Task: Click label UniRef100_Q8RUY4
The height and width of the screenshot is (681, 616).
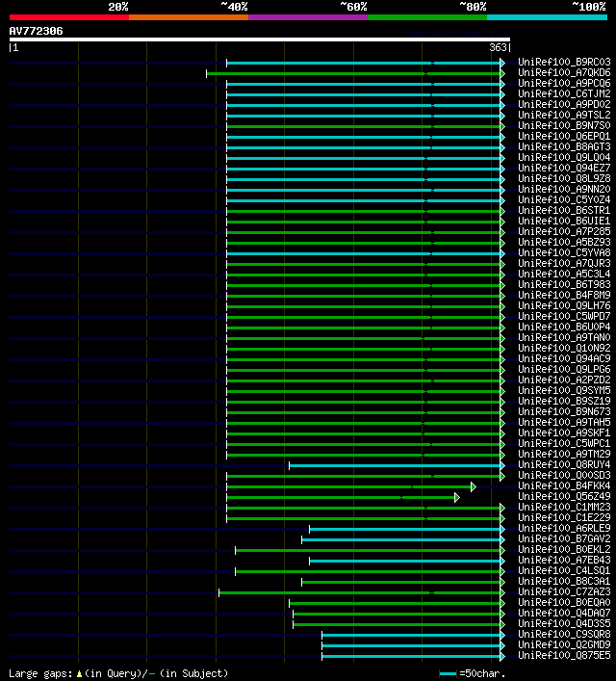Action: 564,464
